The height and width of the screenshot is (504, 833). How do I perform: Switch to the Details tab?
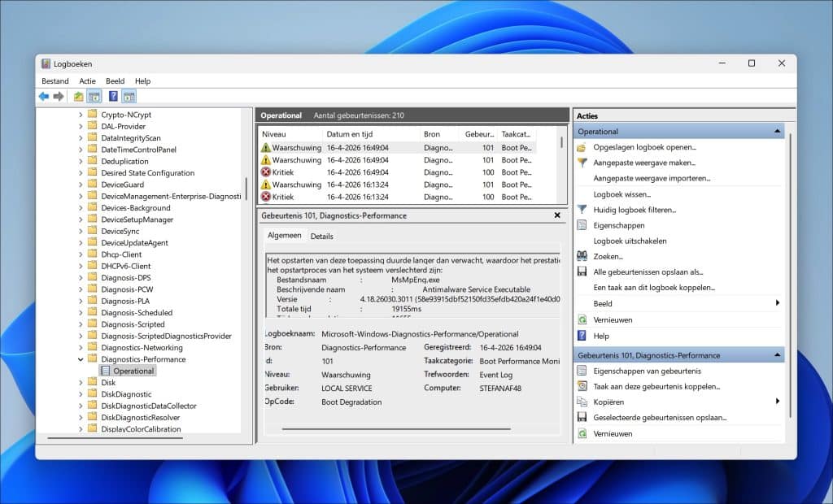(322, 236)
